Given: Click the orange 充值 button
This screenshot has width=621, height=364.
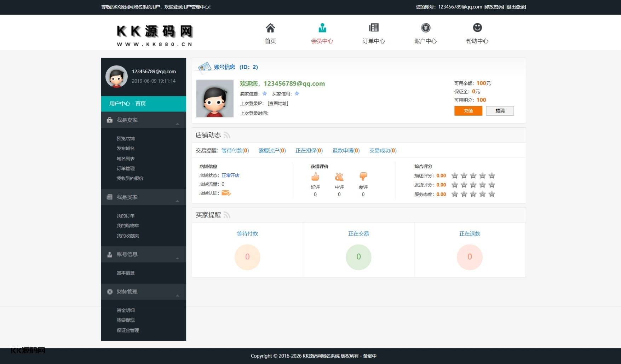Looking at the screenshot, I should pyautogui.click(x=468, y=111).
